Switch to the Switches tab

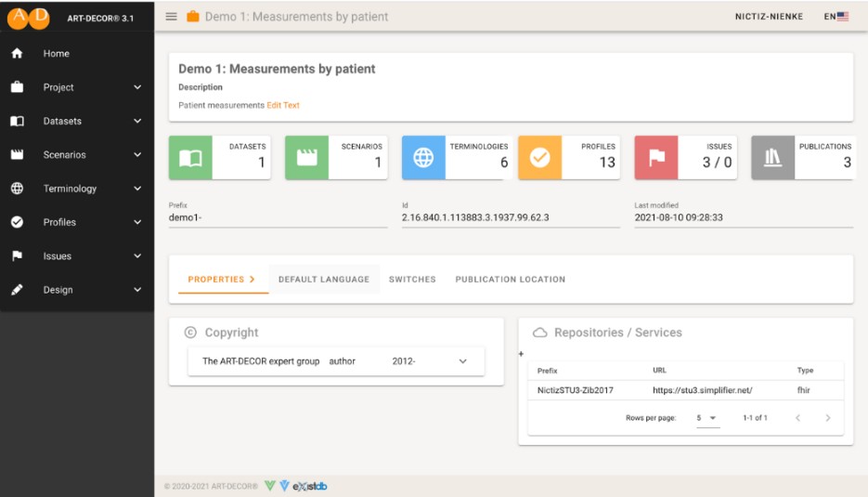(412, 280)
